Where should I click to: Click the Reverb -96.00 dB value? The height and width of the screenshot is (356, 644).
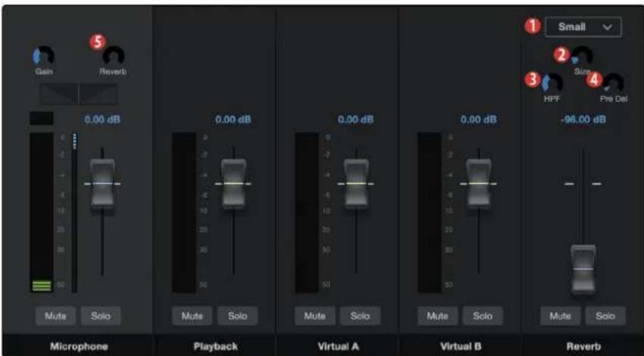(583, 120)
